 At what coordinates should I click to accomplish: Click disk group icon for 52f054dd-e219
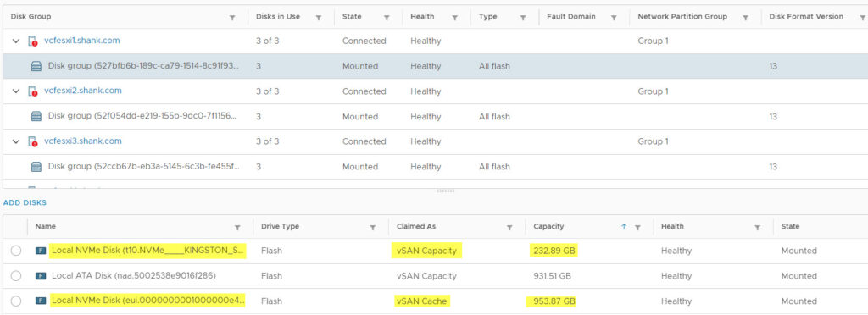pos(36,117)
